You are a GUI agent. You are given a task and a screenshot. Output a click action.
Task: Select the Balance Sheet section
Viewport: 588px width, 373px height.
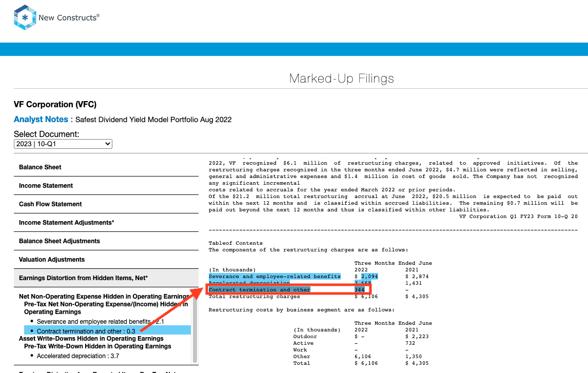pyautogui.click(x=106, y=167)
